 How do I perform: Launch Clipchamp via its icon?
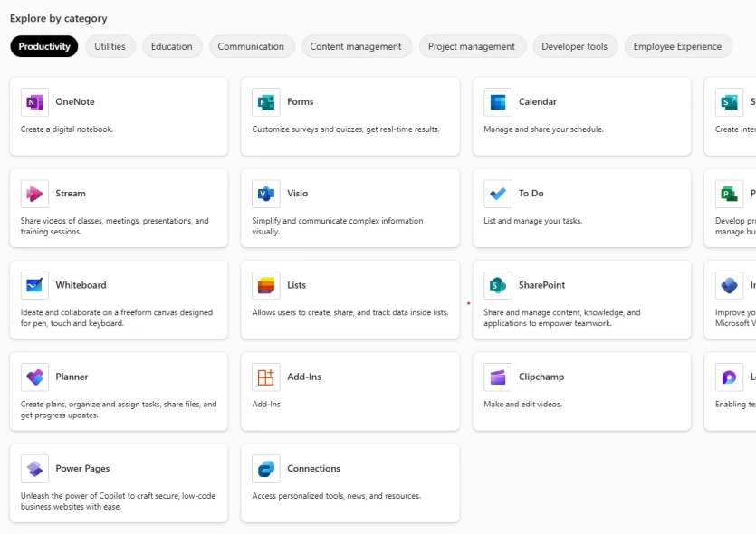tap(498, 377)
